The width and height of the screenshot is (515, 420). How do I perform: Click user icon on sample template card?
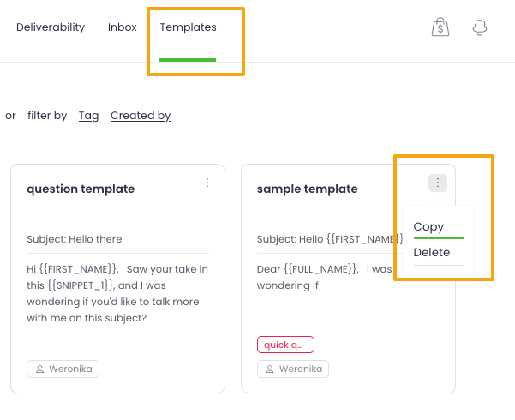coord(270,369)
